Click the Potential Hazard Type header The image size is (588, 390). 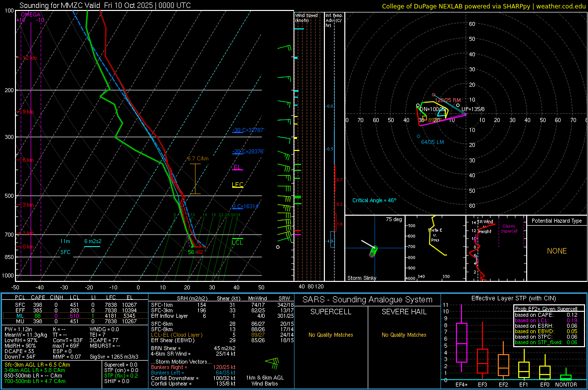coord(557,221)
